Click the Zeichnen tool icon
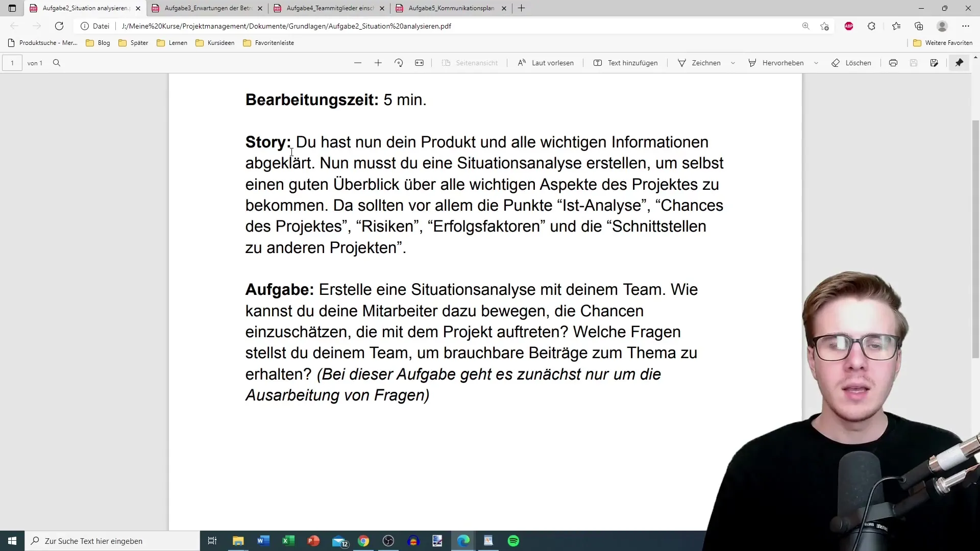 point(682,63)
